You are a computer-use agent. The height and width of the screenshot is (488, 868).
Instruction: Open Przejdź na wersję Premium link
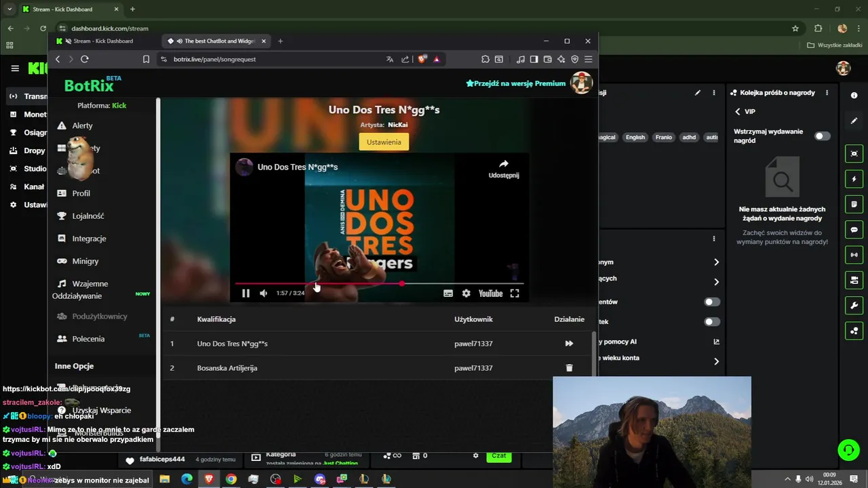coord(515,83)
